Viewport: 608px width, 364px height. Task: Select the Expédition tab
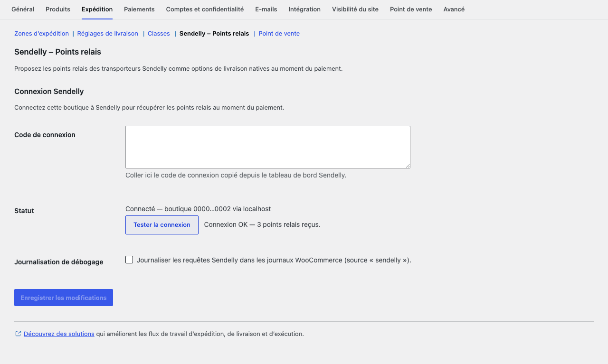click(x=97, y=9)
